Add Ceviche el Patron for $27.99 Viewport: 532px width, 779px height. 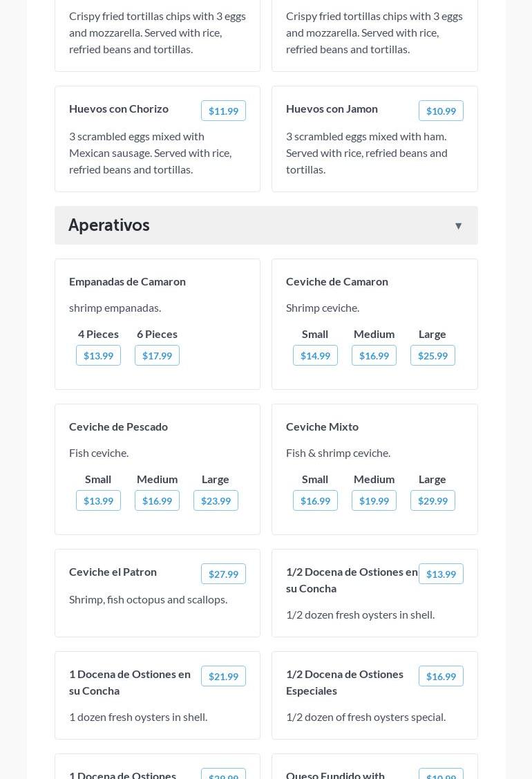[x=223, y=574]
